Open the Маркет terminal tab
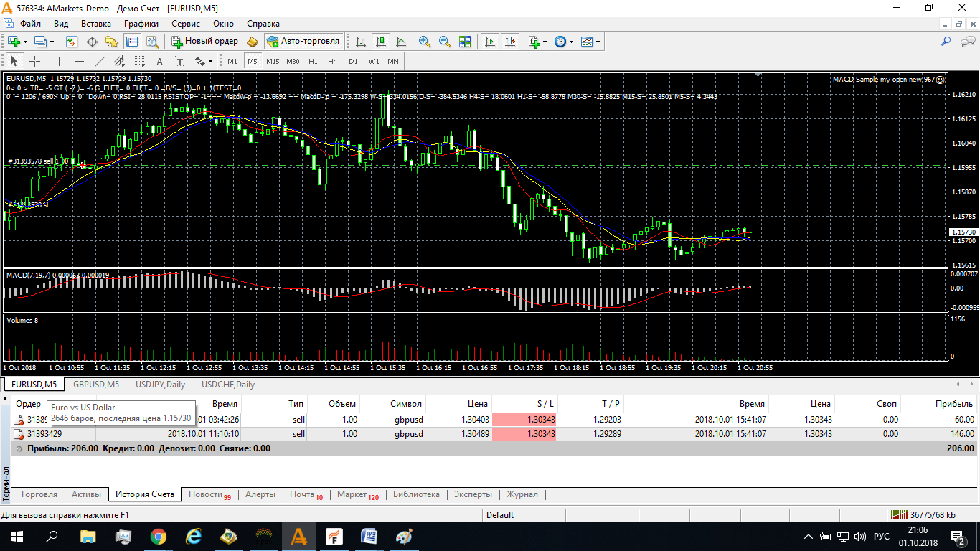This screenshot has height=551, width=980. [x=358, y=494]
